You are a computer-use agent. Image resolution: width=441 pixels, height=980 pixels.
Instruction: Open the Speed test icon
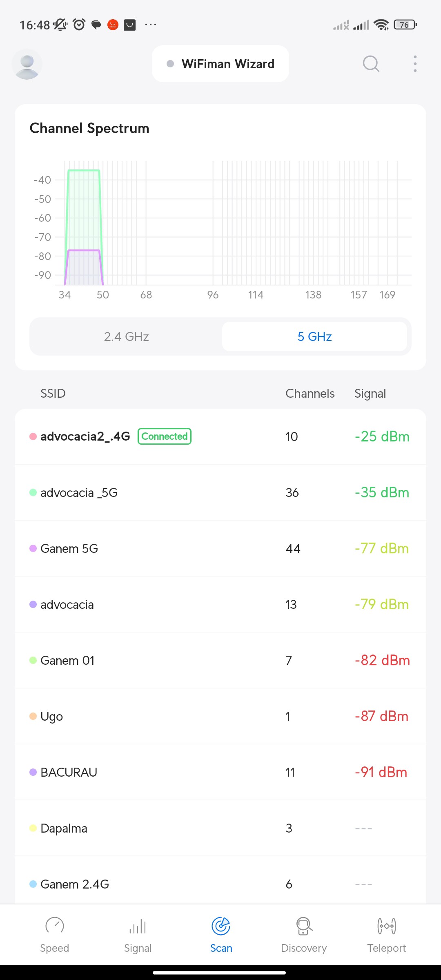54,926
